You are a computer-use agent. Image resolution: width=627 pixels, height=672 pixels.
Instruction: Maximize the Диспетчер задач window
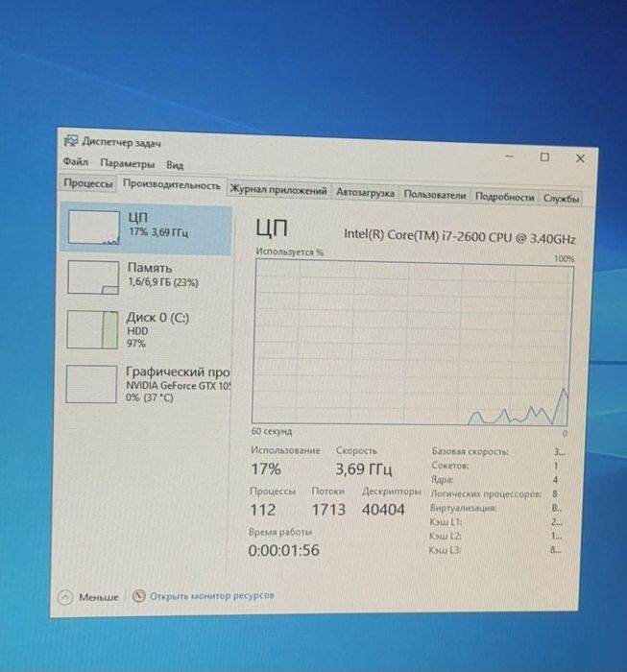point(544,157)
